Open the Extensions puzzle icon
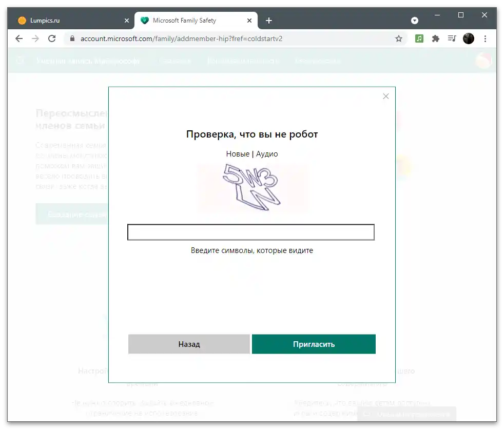This screenshot has width=504, height=429. (436, 38)
